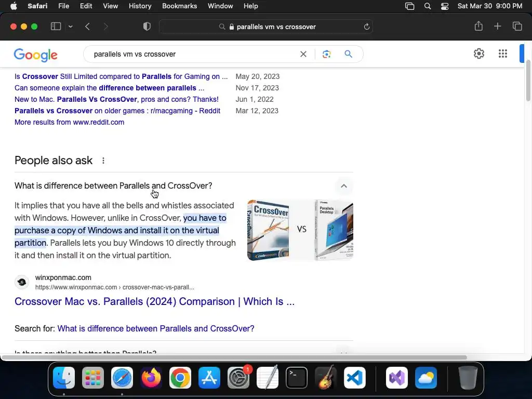Screen dimensions: 532x399
Task: Click the Safari sidebar toggle icon
Action: [56, 26]
